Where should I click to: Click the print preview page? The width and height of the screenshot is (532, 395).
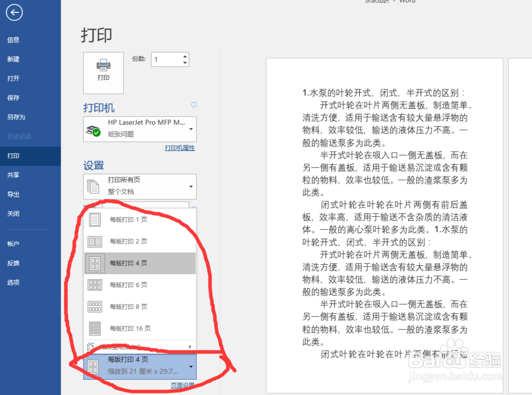[385, 225]
